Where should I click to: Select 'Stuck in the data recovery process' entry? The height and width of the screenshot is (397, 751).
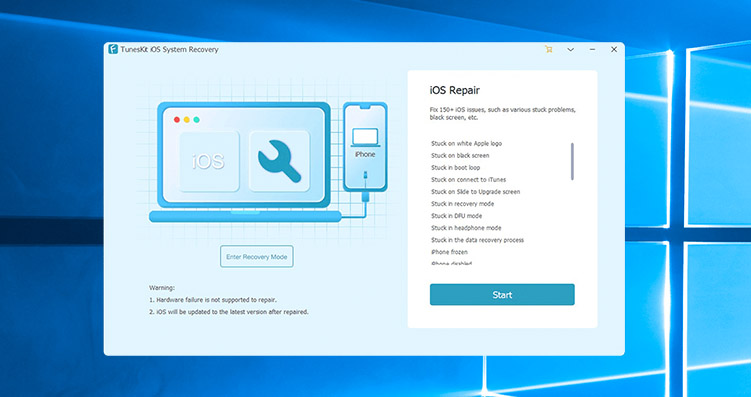pos(477,240)
